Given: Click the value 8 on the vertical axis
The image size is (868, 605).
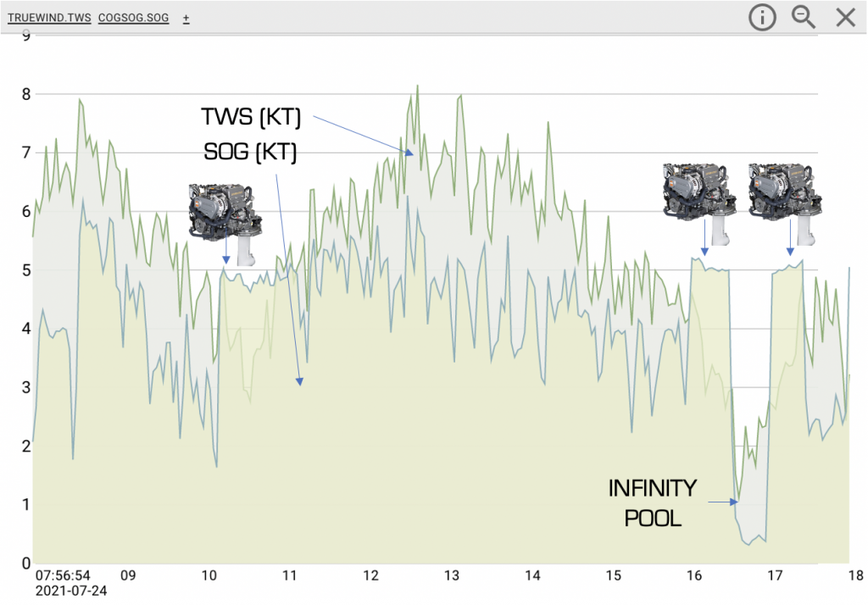Looking at the screenshot, I should [26, 94].
